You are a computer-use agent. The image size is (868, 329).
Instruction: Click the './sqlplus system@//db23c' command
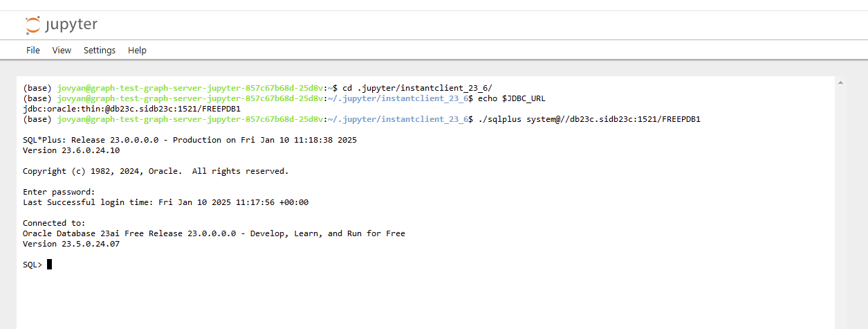coord(589,119)
